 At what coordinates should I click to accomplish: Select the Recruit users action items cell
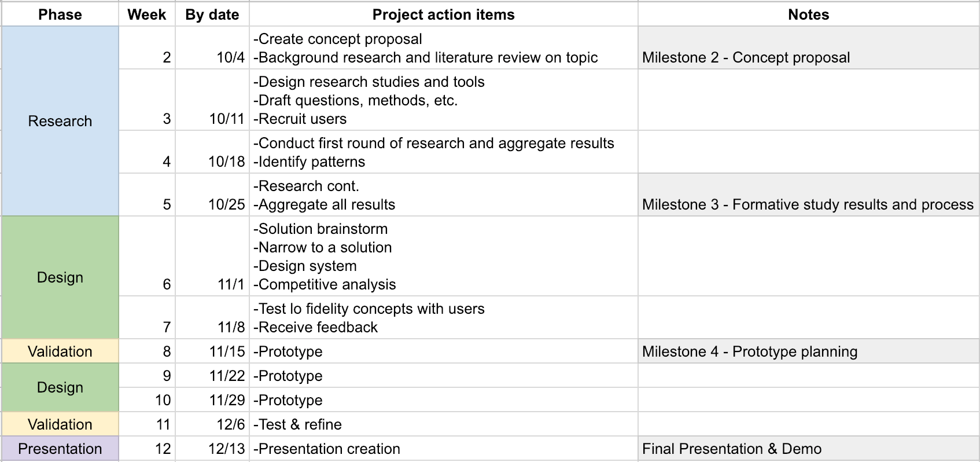pyautogui.click(x=444, y=100)
